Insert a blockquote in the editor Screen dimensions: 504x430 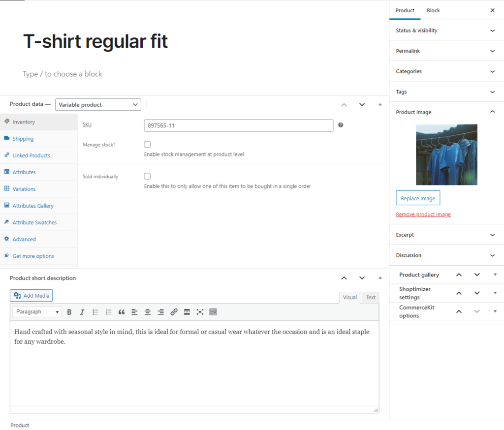point(122,312)
